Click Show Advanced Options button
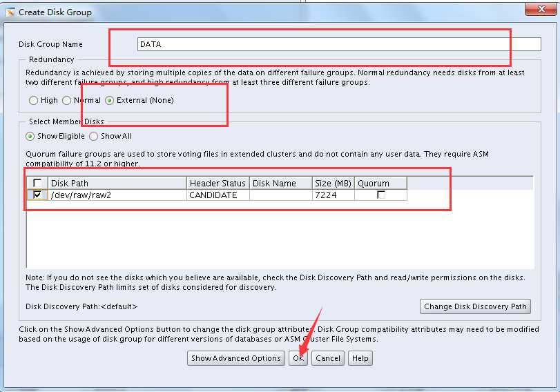Viewport: 560px width, 392px height. click(x=236, y=358)
